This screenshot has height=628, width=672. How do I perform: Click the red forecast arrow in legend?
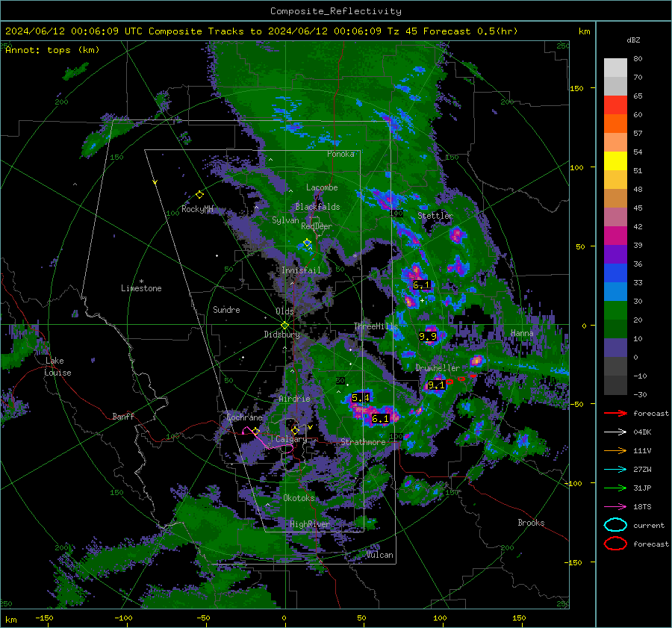point(615,413)
